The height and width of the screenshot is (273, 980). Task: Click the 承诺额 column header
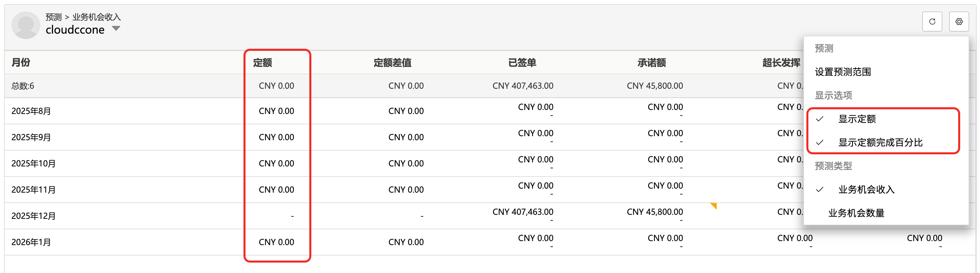point(651,63)
